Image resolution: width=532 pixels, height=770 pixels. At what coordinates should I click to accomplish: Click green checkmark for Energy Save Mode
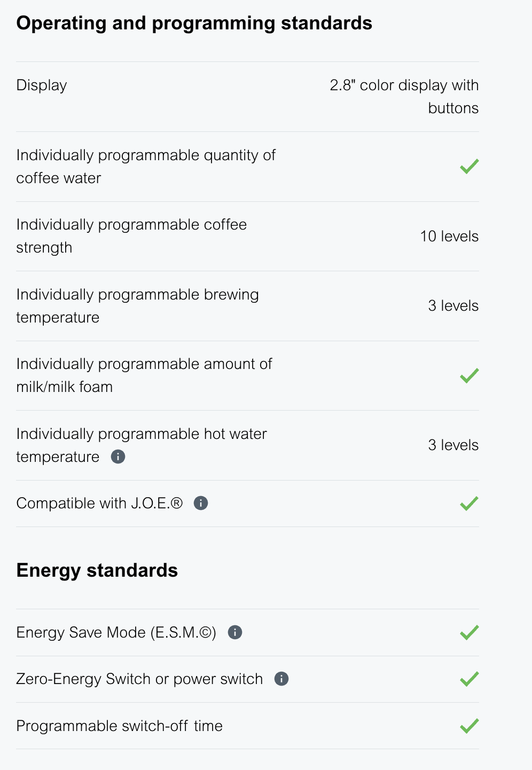pos(469,632)
